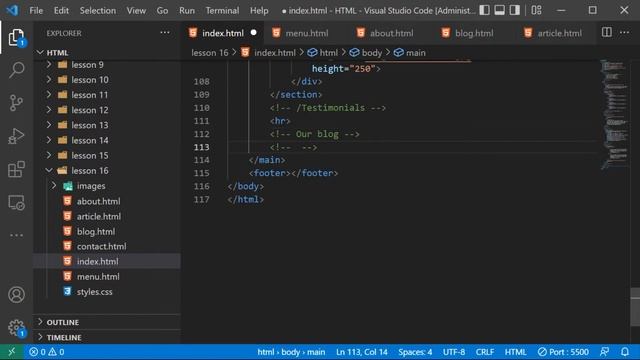Expand the lesson 13 folder
This screenshot has height=360, width=640.
49,125
